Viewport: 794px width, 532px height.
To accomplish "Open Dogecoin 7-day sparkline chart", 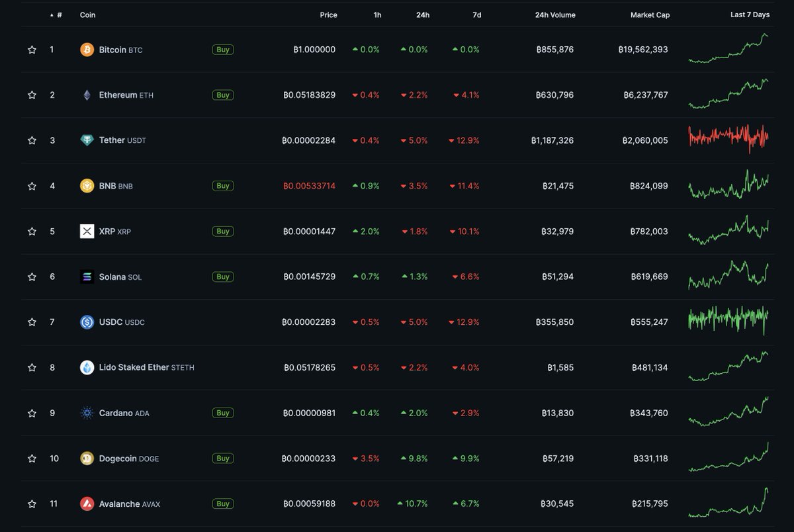I will (728, 457).
